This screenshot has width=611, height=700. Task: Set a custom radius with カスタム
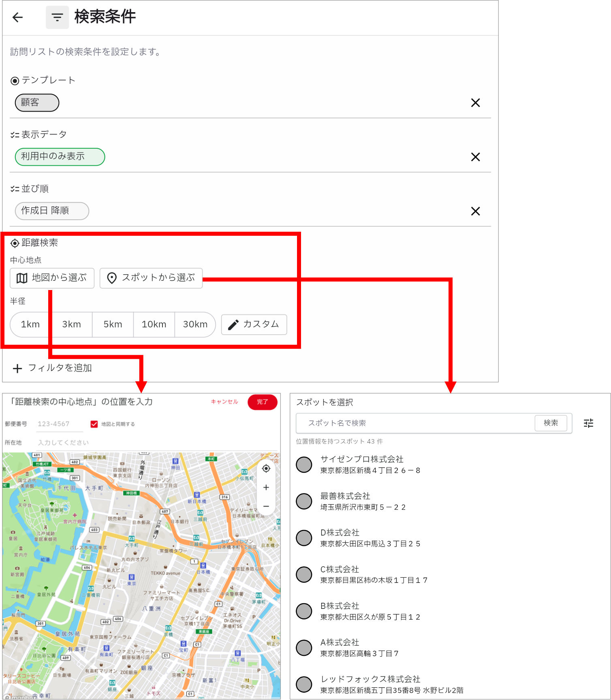pyautogui.click(x=254, y=324)
